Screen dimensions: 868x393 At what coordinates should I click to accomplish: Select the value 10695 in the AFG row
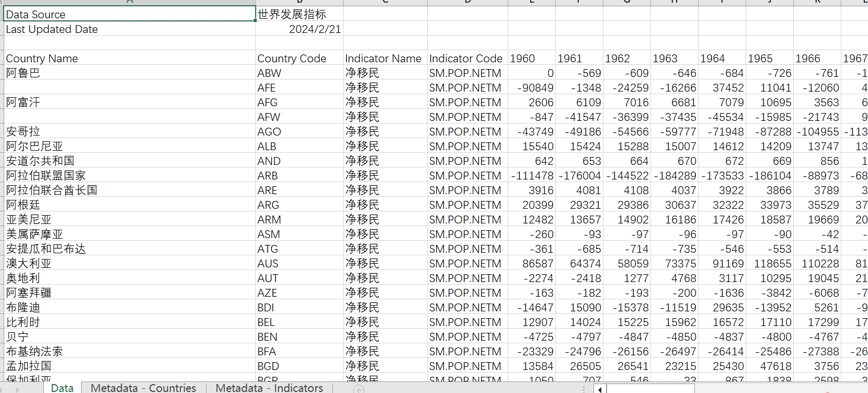coord(770,102)
